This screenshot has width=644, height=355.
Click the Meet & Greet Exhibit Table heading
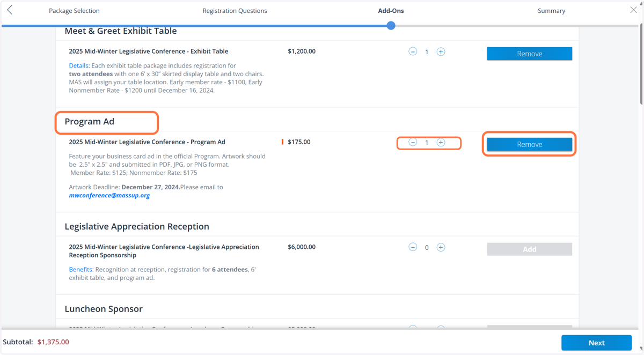pos(121,31)
